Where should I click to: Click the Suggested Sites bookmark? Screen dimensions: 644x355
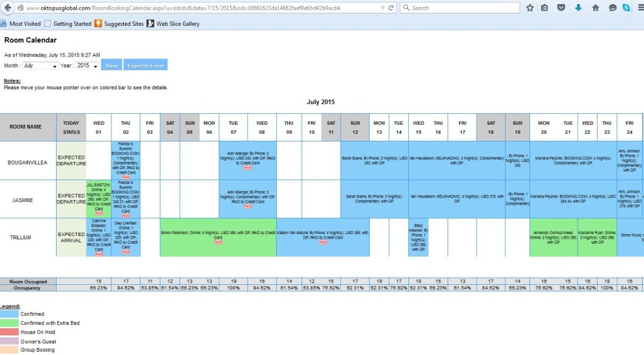click(x=119, y=24)
